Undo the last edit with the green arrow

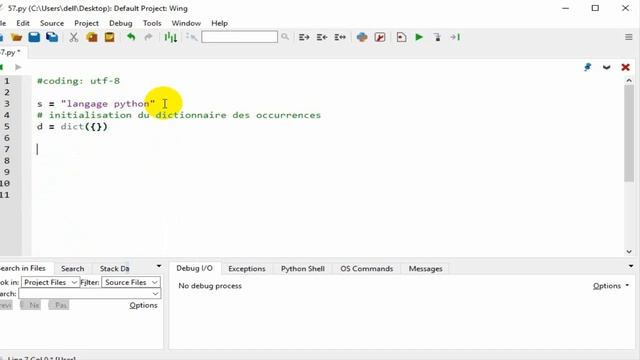[x=131, y=37]
